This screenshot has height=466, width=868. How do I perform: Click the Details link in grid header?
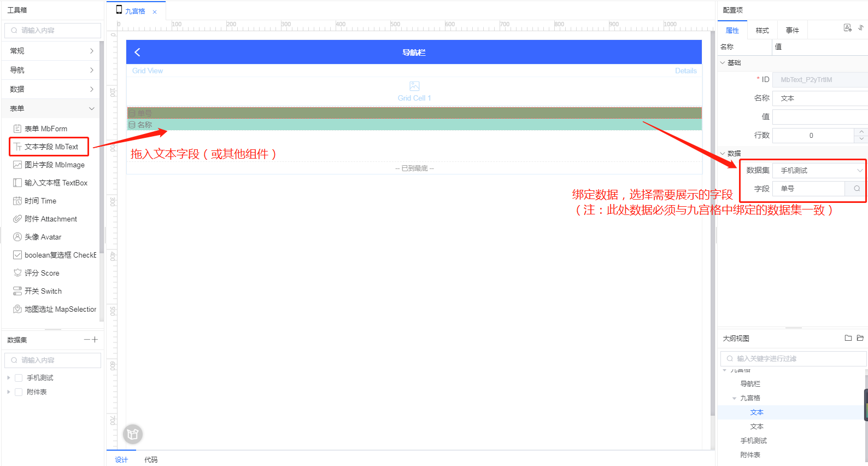click(685, 71)
